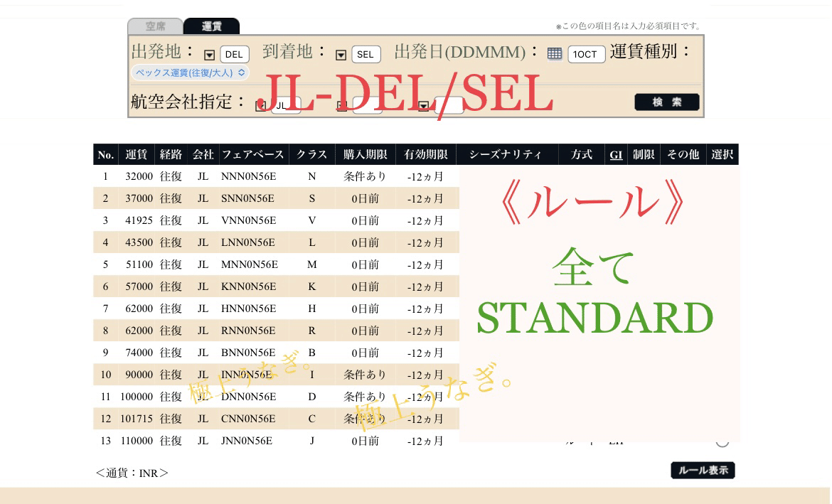This screenshot has height=504, width=832.
Task: Click the フェアベース column header
Action: pos(253,154)
